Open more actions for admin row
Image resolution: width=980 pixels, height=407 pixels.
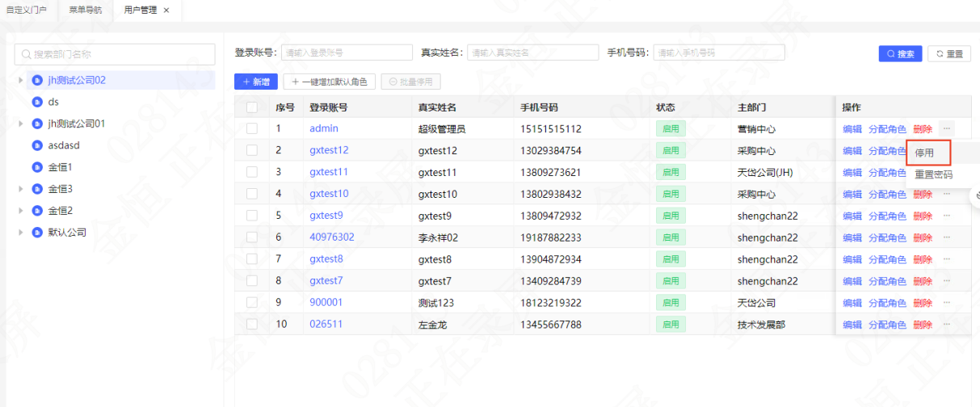coord(947,128)
